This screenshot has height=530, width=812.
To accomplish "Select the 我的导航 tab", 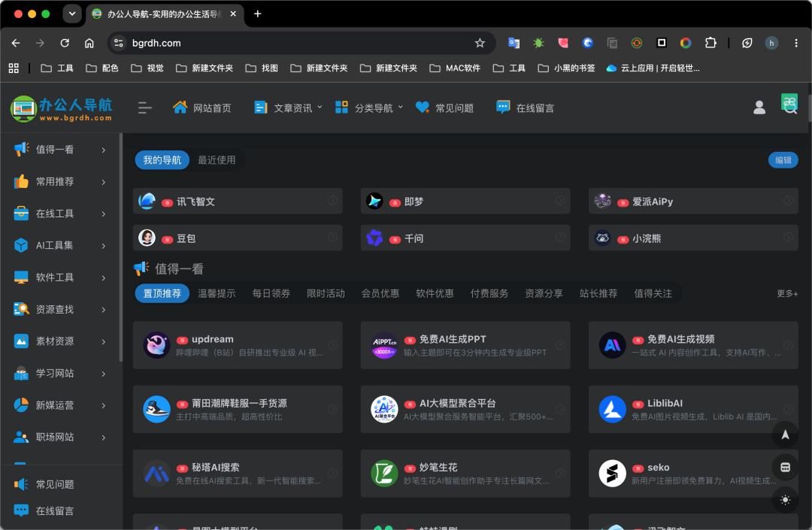I will (x=162, y=160).
